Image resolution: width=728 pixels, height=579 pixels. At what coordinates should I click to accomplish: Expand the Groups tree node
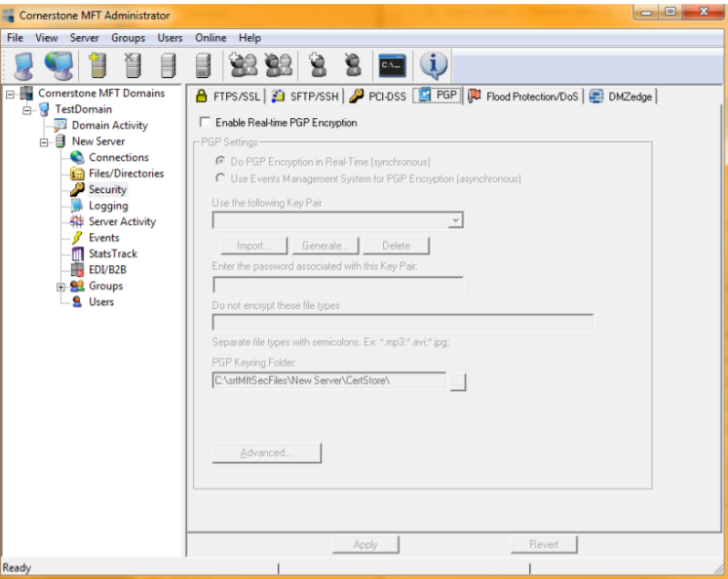(60, 287)
